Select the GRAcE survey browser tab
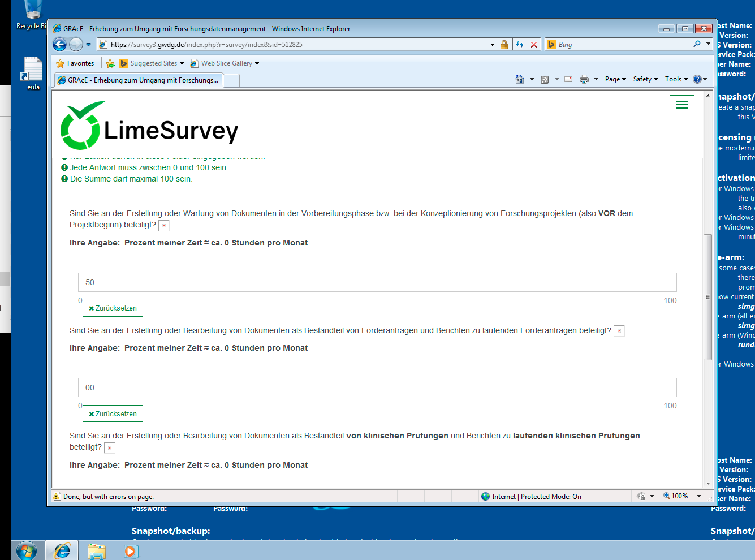Image resolution: width=755 pixels, height=560 pixels. point(139,80)
